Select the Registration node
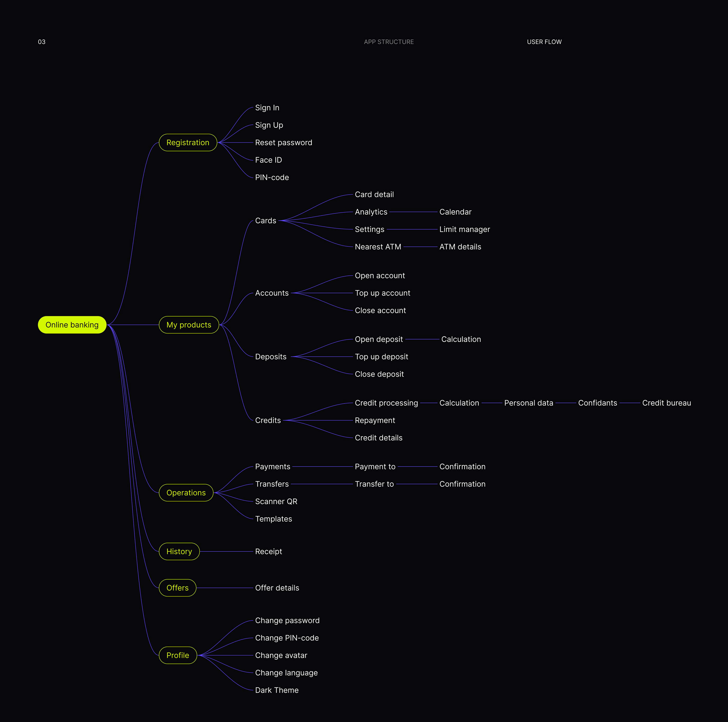Viewport: 728px width, 722px height. pos(188,142)
